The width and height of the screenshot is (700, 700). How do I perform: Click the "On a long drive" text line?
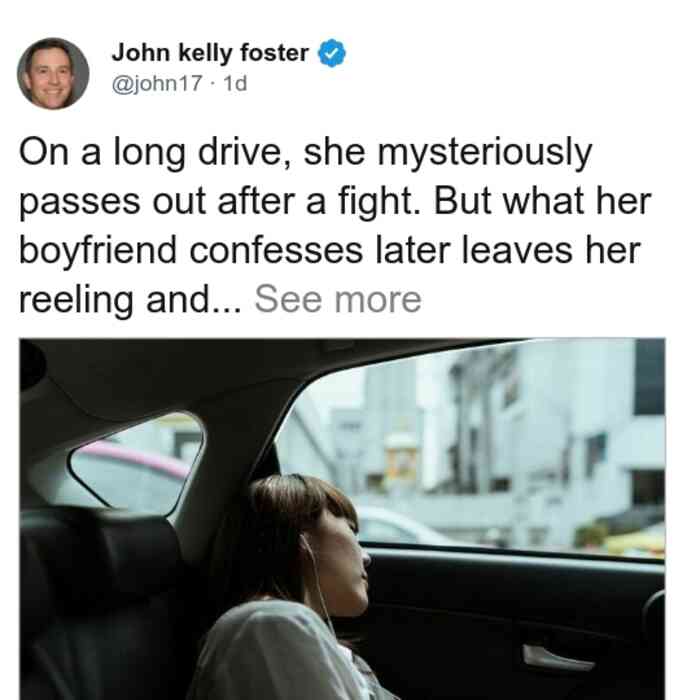pos(306,153)
